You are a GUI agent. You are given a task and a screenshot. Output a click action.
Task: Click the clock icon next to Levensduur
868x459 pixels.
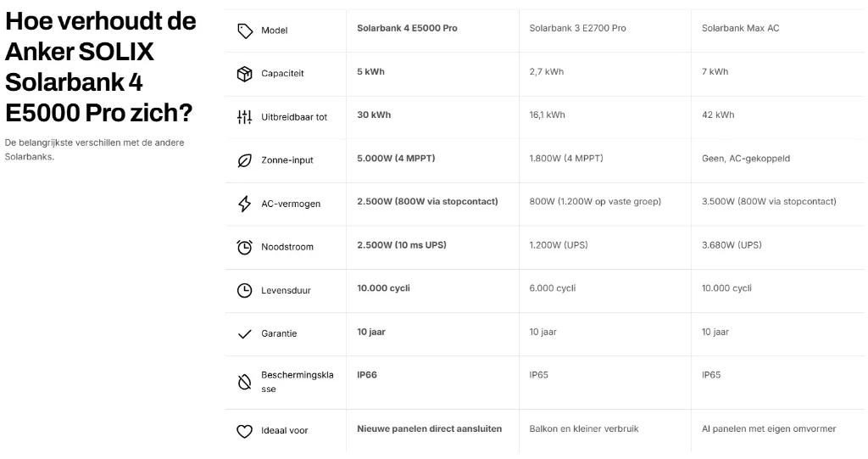[245, 290]
